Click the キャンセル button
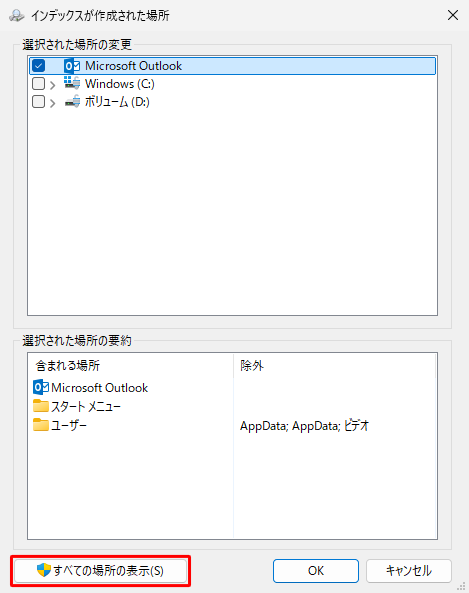The image size is (469, 593). 408,571
